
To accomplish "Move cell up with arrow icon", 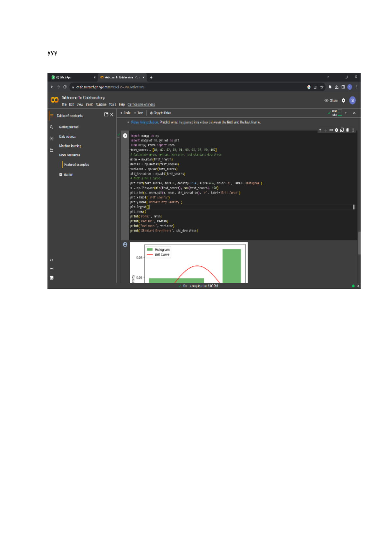I will click(x=320, y=130).
